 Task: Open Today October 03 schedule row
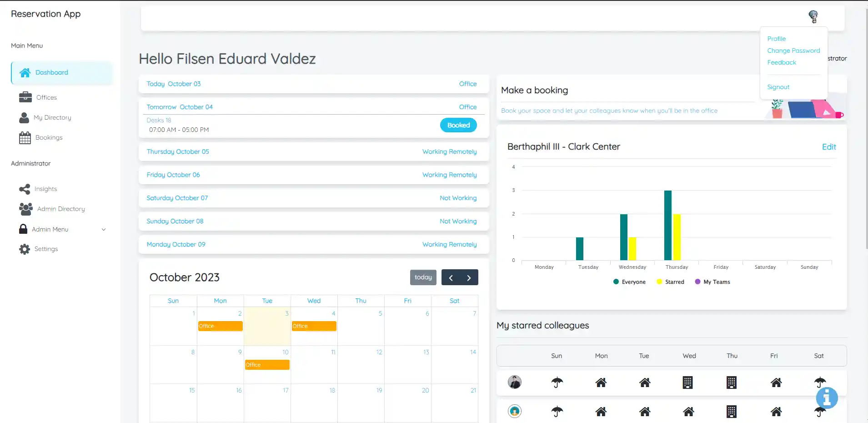click(314, 84)
